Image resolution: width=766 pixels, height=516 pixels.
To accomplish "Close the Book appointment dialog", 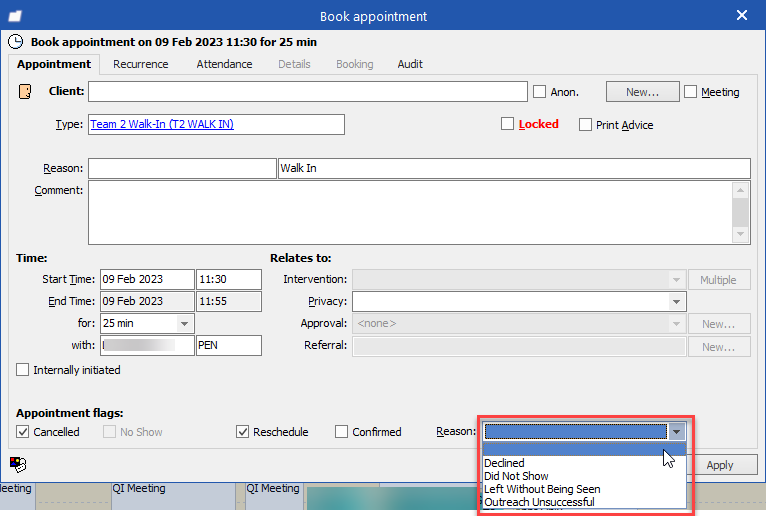I will (741, 16).
